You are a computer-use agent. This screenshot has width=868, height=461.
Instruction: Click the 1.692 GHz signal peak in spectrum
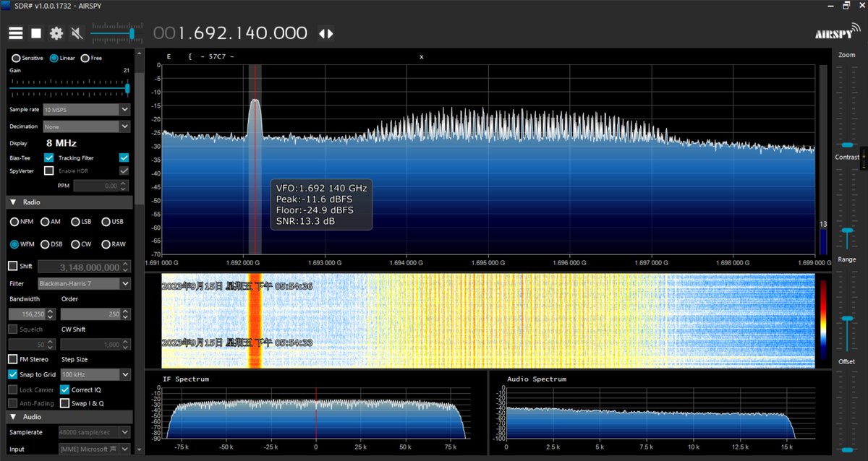pos(255,101)
